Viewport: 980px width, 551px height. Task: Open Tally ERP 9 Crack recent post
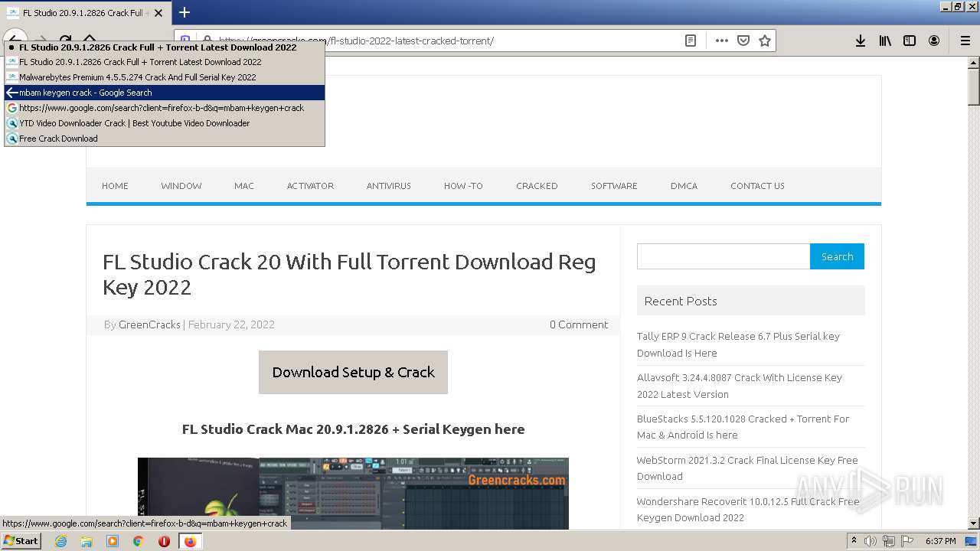click(x=738, y=344)
